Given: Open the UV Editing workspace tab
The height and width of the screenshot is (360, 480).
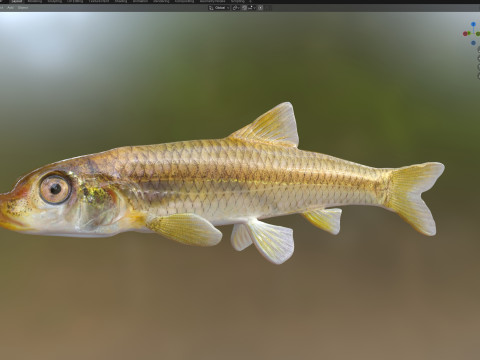Looking at the screenshot, I should click(x=75, y=1).
